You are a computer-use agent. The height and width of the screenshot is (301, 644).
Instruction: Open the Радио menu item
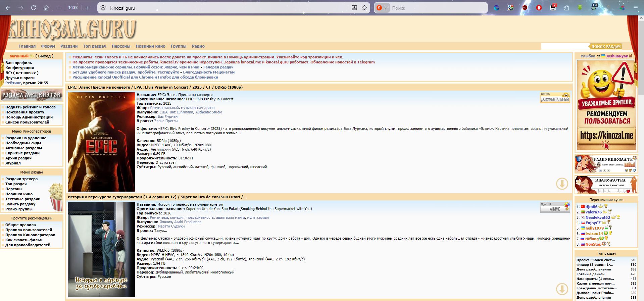pyautogui.click(x=198, y=46)
